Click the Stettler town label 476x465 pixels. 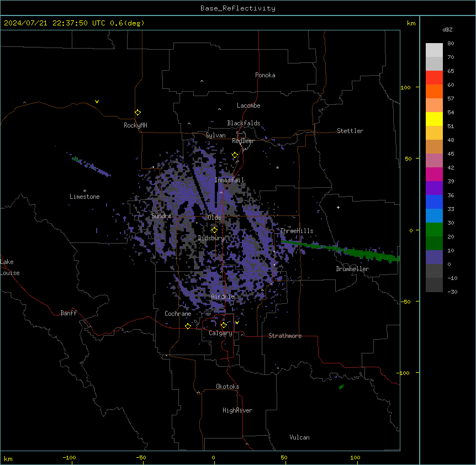(x=350, y=131)
